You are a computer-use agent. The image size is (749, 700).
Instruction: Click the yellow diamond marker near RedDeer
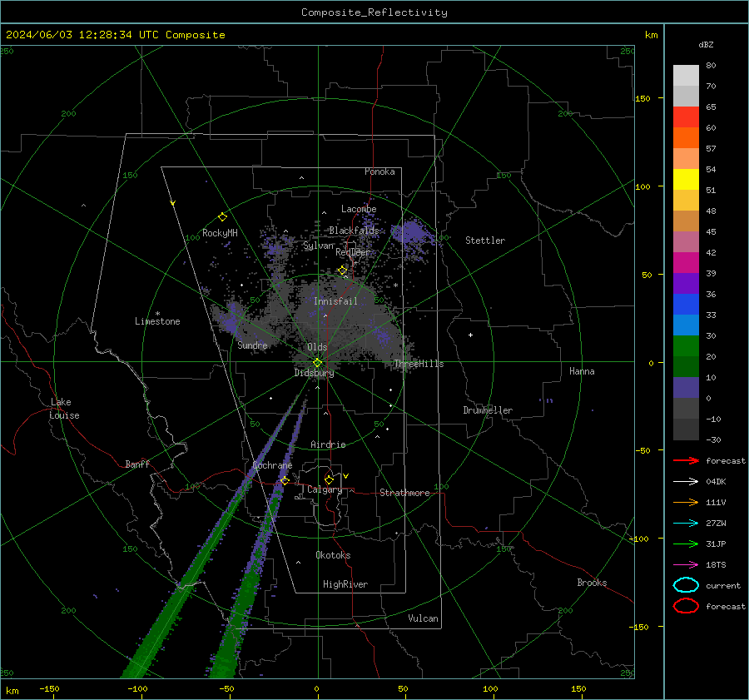tap(342, 271)
